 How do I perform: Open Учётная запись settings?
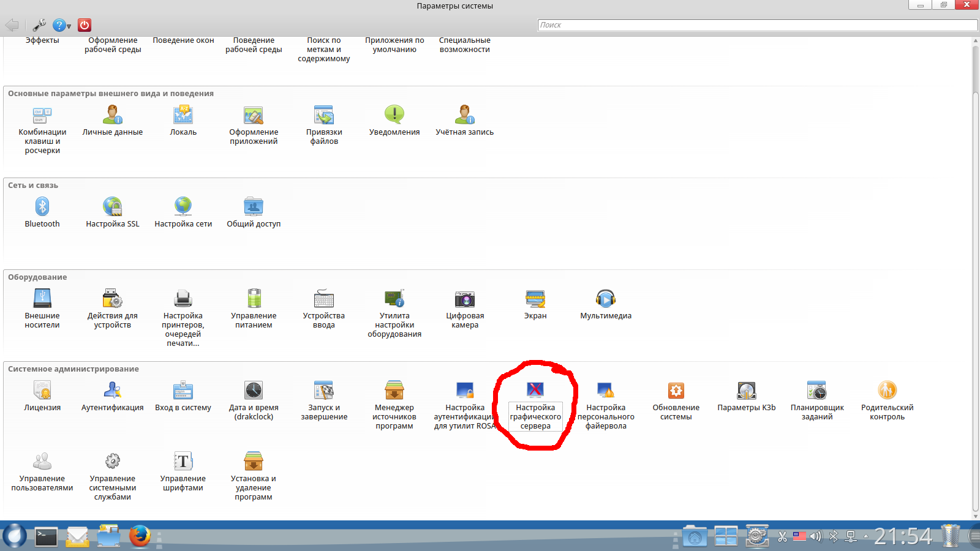tap(465, 121)
